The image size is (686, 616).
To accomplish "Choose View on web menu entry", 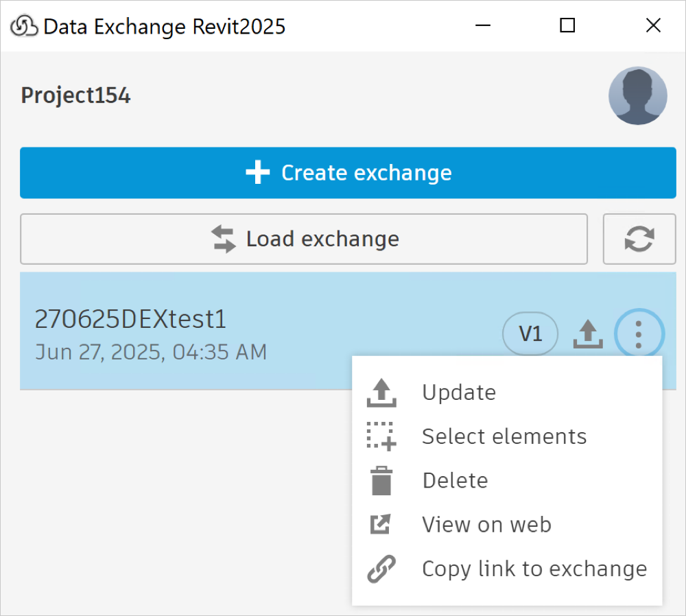I will click(x=507, y=525).
